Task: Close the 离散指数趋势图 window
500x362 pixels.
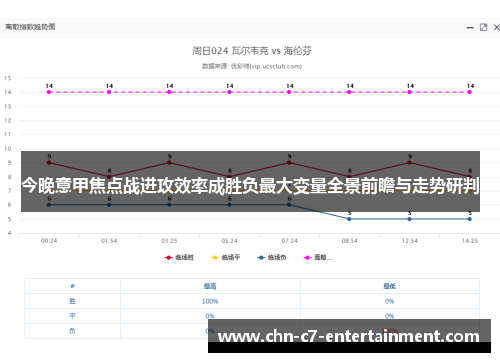Action: 497,27
